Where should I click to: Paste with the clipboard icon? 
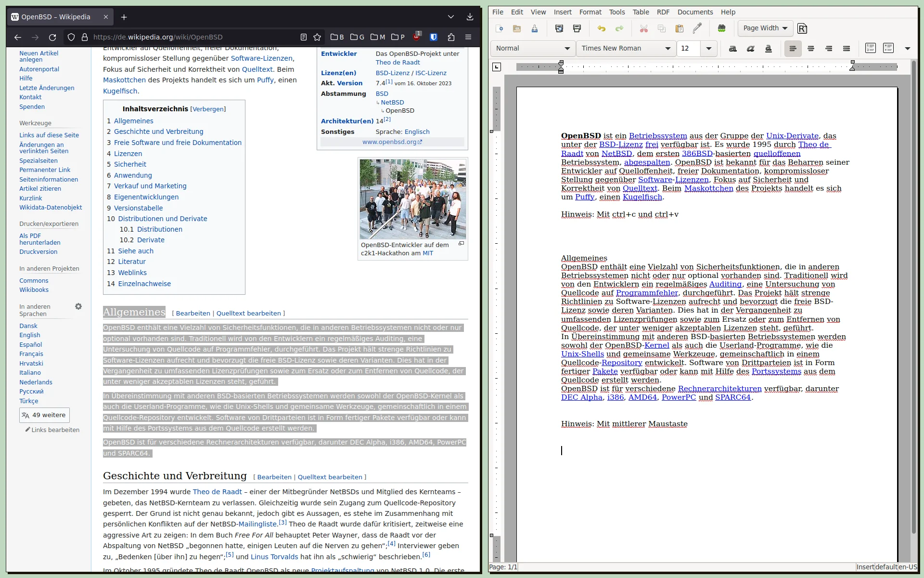click(x=680, y=28)
